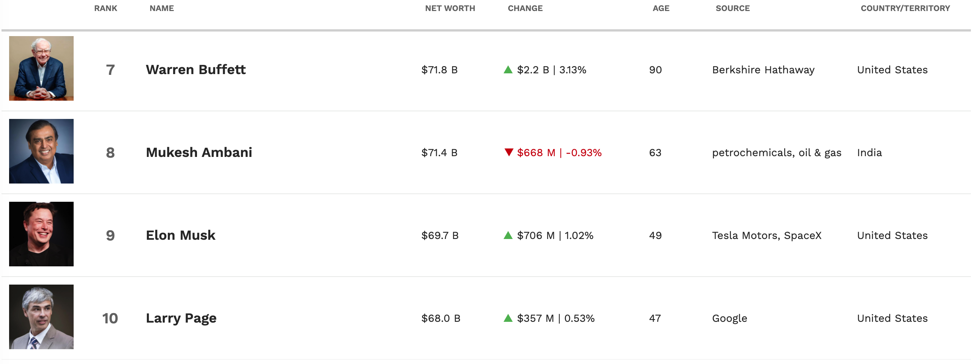The width and height of the screenshot is (980, 364).
Task: Click the Berkshire Hathaway source text
Action: pos(763,70)
